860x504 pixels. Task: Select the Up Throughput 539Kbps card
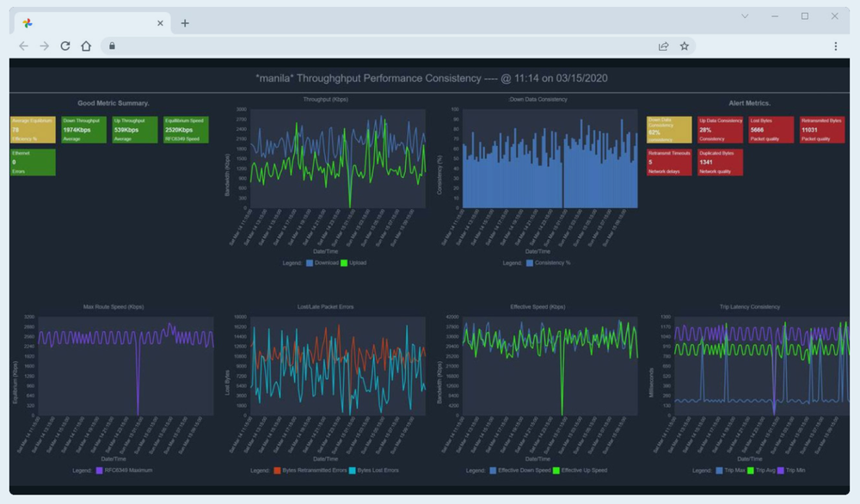(x=135, y=129)
